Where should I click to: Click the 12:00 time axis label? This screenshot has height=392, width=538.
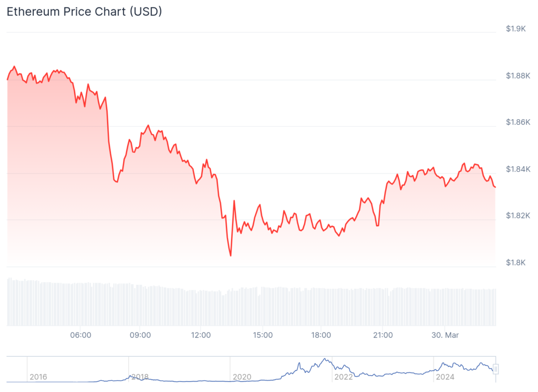201,335
